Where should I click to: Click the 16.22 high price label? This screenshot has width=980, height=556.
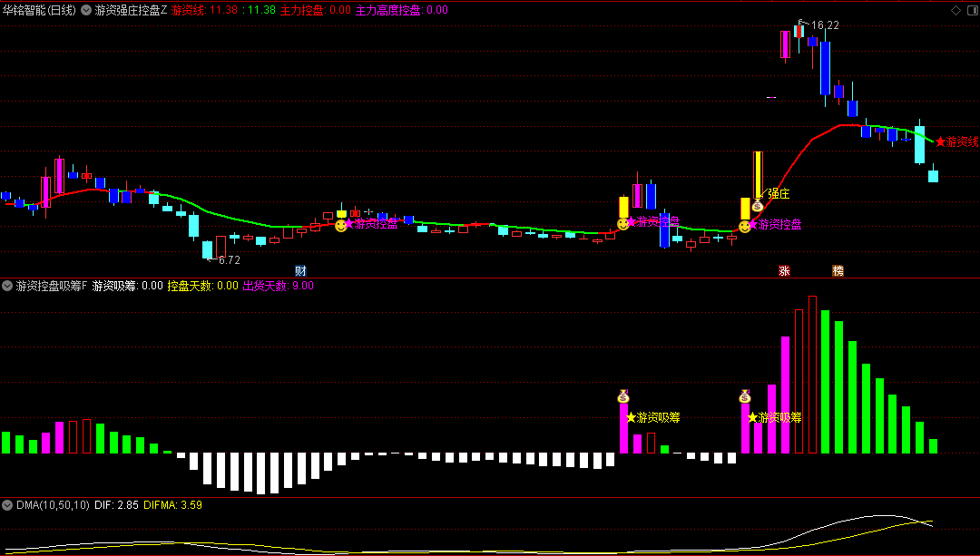click(825, 25)
